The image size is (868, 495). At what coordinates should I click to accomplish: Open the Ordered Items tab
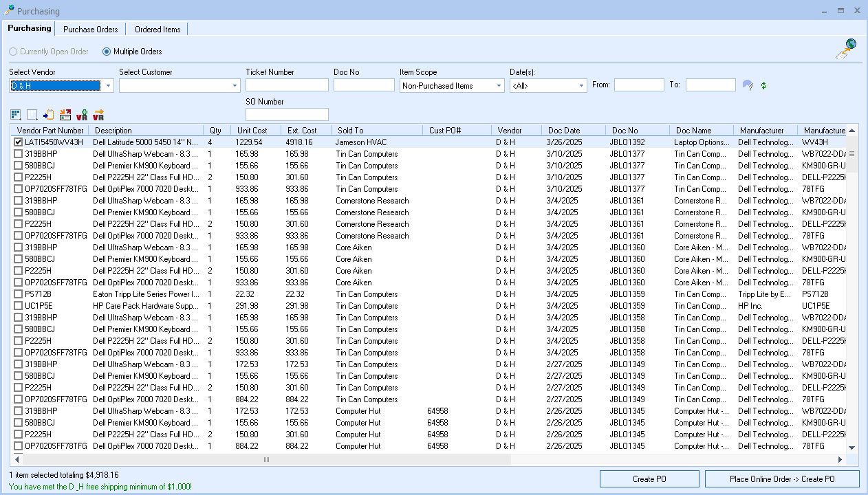[x=158, y=30]
